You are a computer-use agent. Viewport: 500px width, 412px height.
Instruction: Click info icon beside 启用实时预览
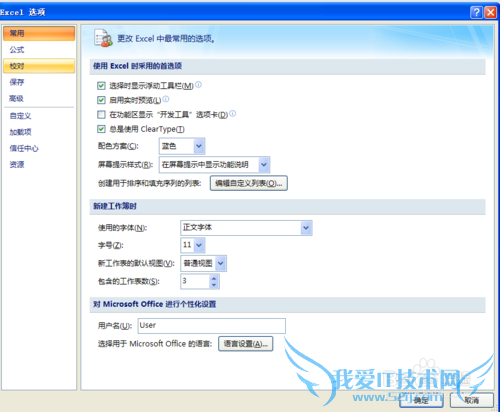(166, 99)
